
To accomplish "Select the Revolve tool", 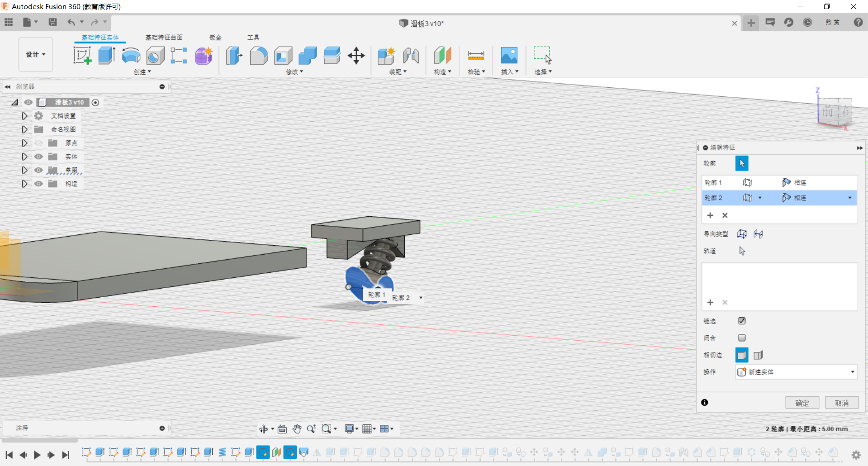I will (131, 56).
